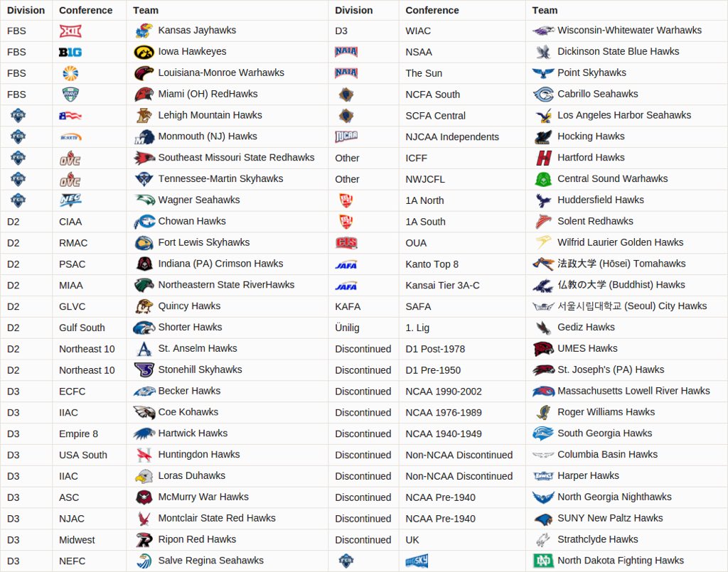Click the right Team column header
Image resolution: width=728 pixels, height=572 pixels.
(545, 10)
